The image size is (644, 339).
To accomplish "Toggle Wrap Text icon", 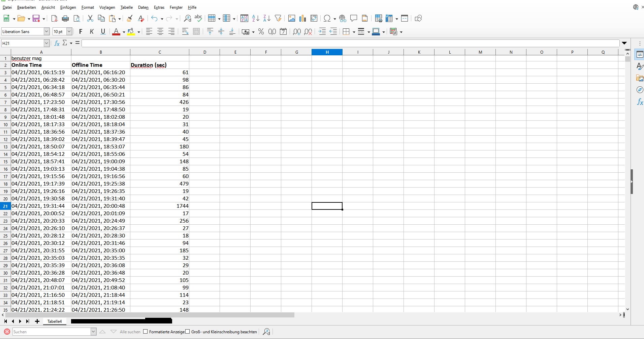I will click(185, 31).
